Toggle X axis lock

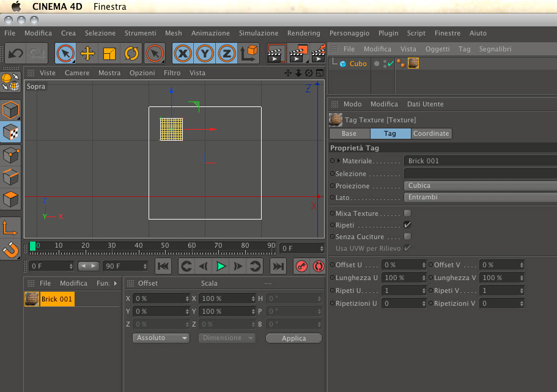[183, 54]
